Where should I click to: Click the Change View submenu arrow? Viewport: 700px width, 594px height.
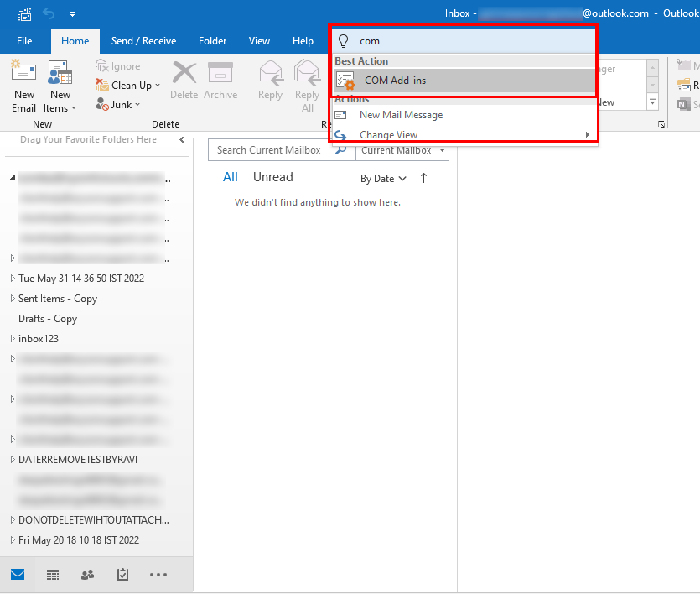(588, 134)
